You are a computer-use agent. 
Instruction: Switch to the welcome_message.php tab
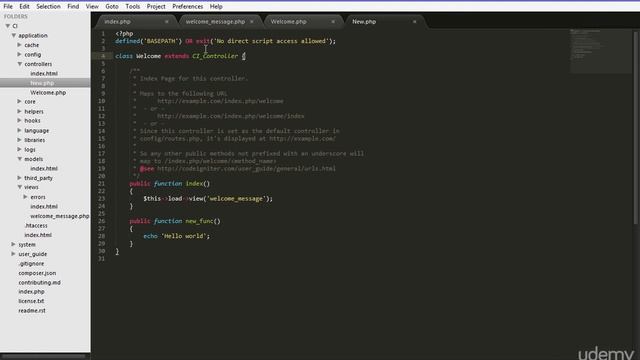tap(216, 22)
